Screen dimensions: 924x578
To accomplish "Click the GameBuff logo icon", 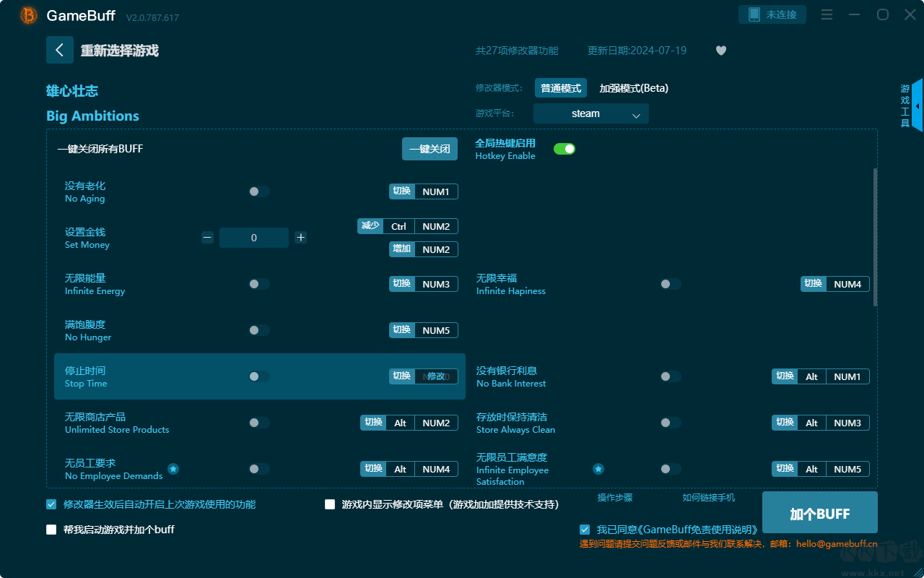I will point(29,15).
